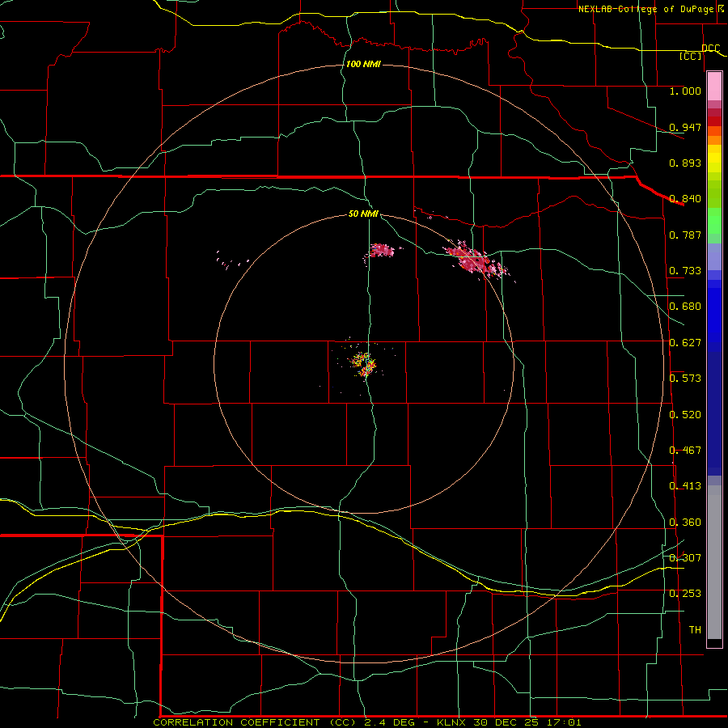Screen dimensions: 728x728
Task: Click the 0.520 scale value
Action: pos(685,414)
